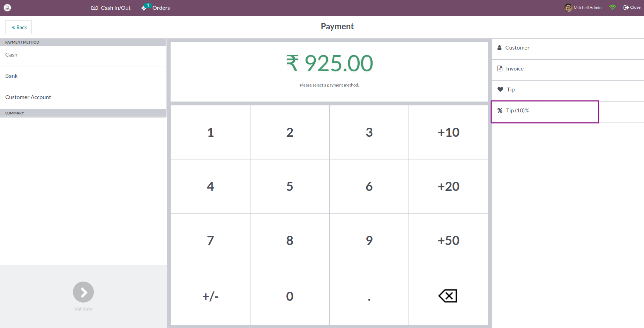Click the Validate arrow icon

(x=83, y=292)
